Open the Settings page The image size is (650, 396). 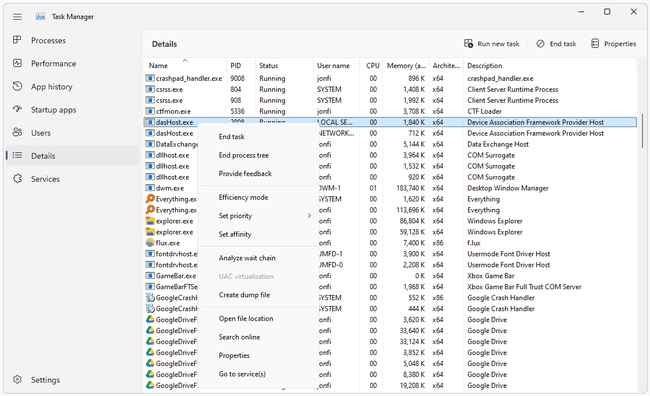pos(73,379)
